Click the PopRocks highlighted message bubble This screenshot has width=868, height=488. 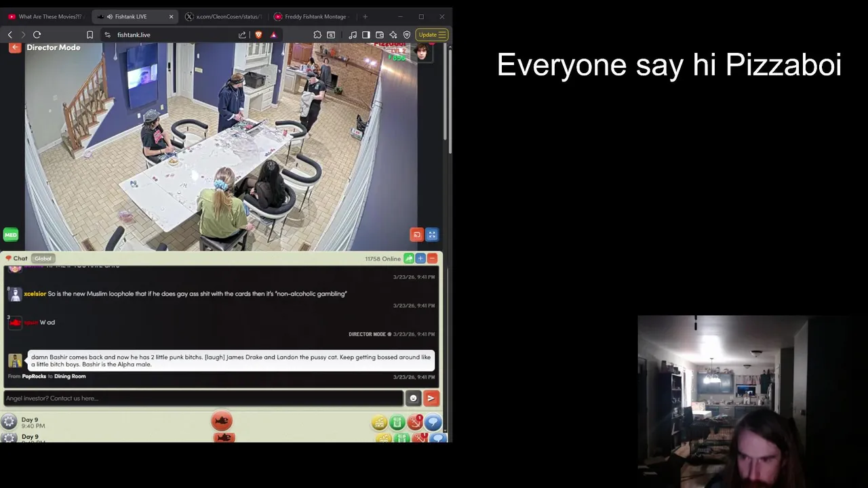pyautogui.click(x=231, y=361)
